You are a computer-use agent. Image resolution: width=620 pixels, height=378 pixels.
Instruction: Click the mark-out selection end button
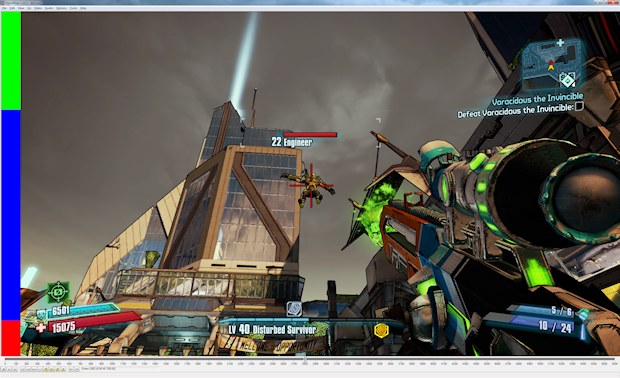coord(77,369)
